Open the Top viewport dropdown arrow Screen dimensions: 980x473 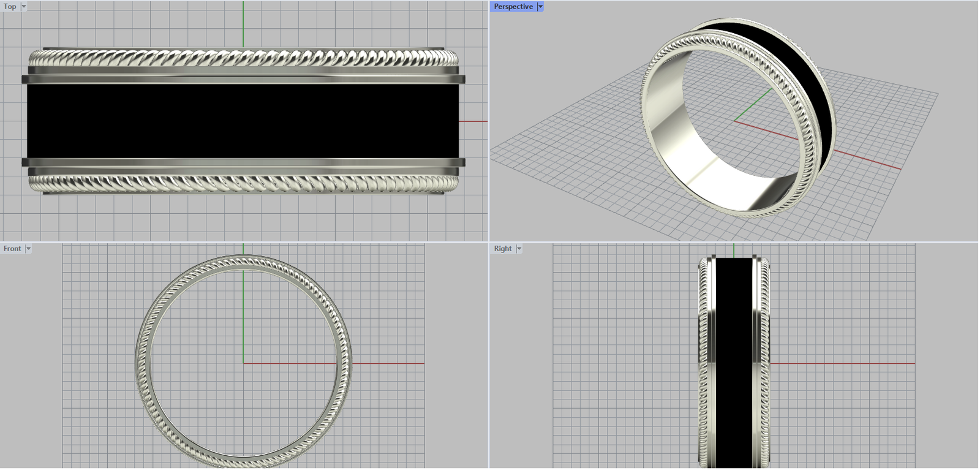click(24, 7)
